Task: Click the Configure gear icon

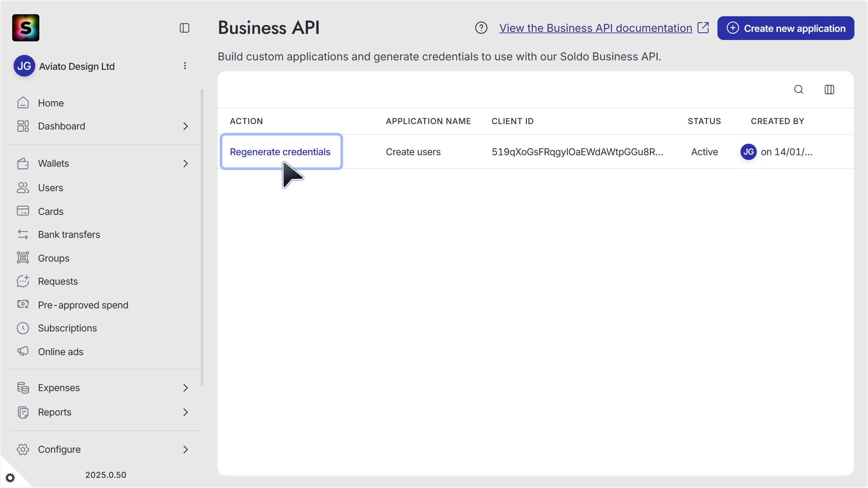Action: click(x=23, y=449)
